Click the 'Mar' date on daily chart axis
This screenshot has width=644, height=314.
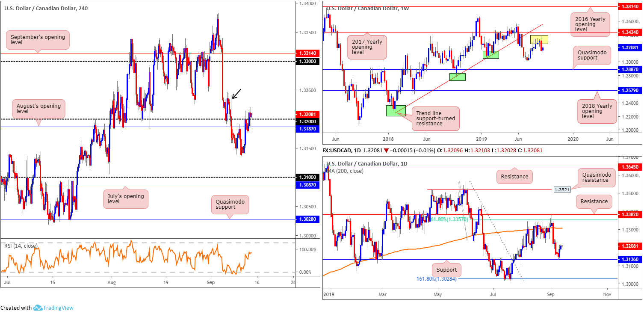(x=383, y=295)
